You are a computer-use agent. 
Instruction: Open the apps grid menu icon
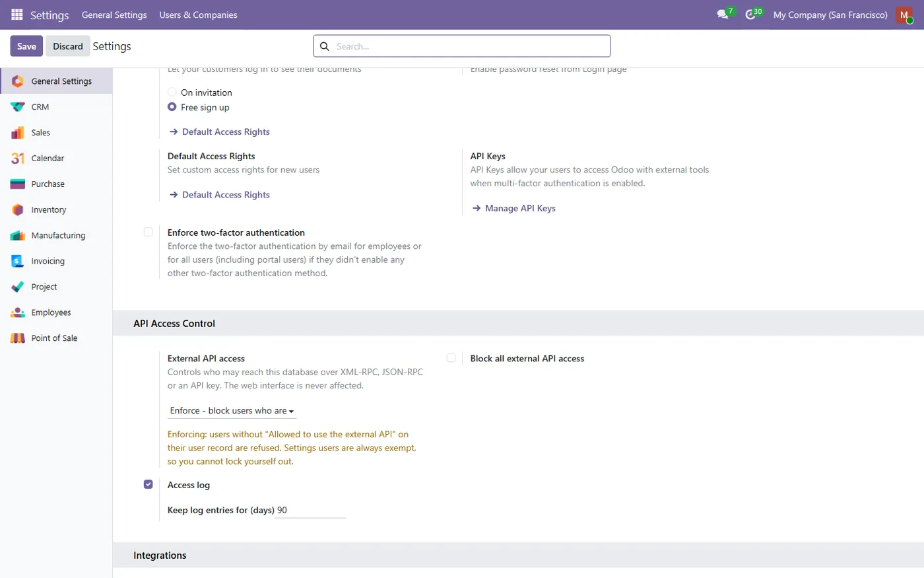pyautogui.click(x=17, y=15)
